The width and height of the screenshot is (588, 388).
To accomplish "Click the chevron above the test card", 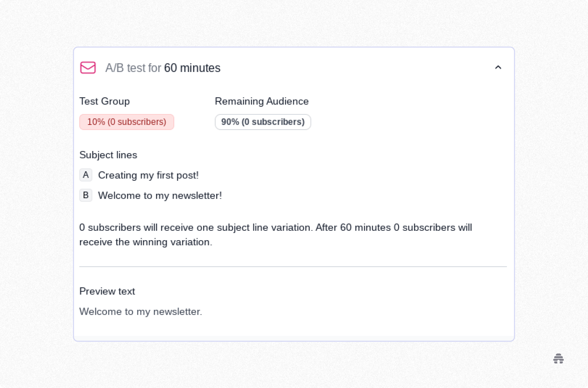I will 498,67.
